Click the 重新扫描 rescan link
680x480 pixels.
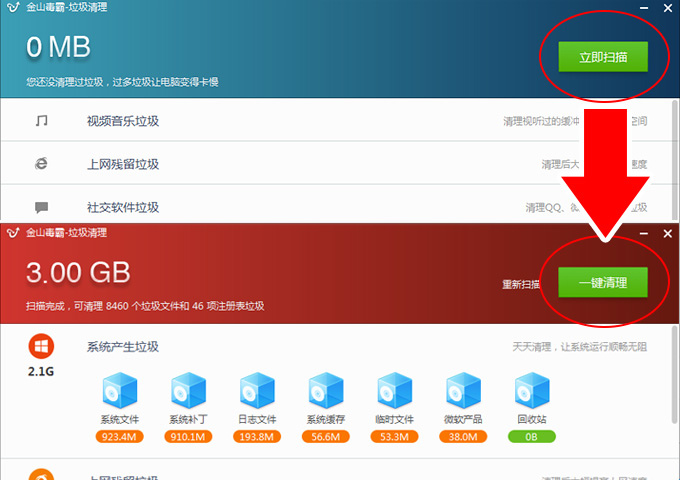(x=521, y=284)
